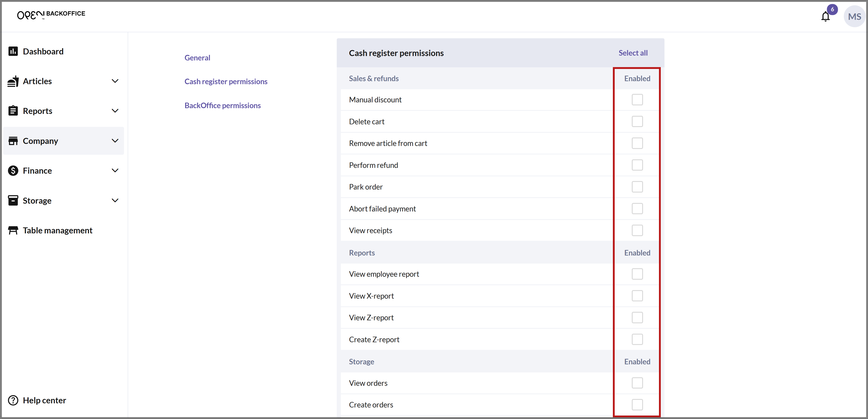Click the Create orders row label
Image resolution: width=868 pixels, height=419 pixels.
click(371, 405)
